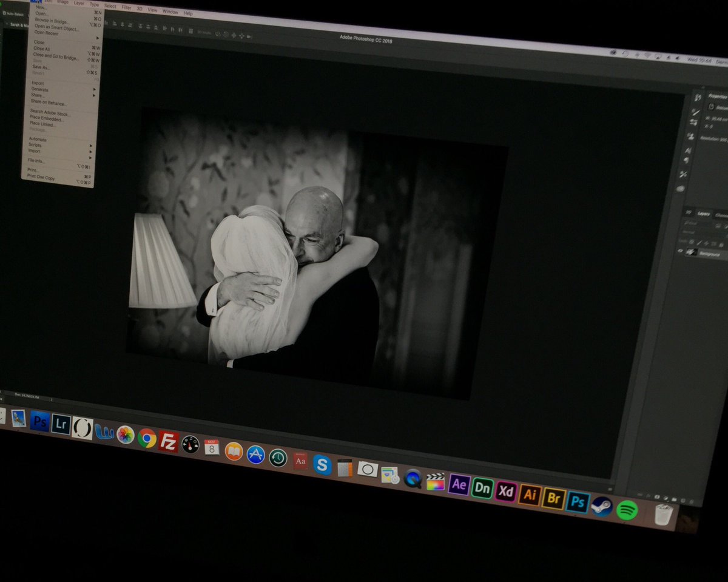728x582 pixels.
Task: Launch Adobe Dimension from the dock
Action: 482,488
